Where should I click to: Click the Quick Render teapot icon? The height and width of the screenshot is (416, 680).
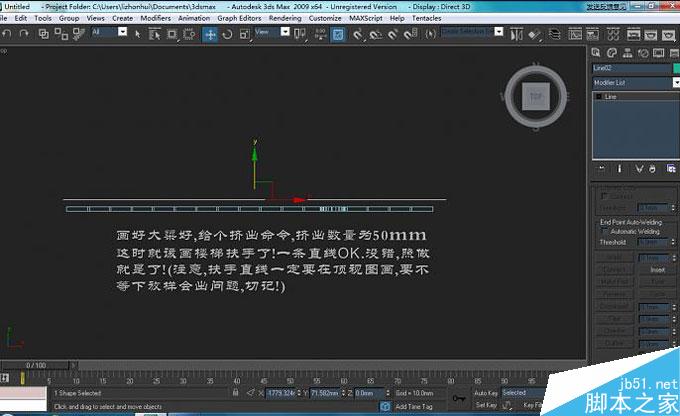point(668,34)
